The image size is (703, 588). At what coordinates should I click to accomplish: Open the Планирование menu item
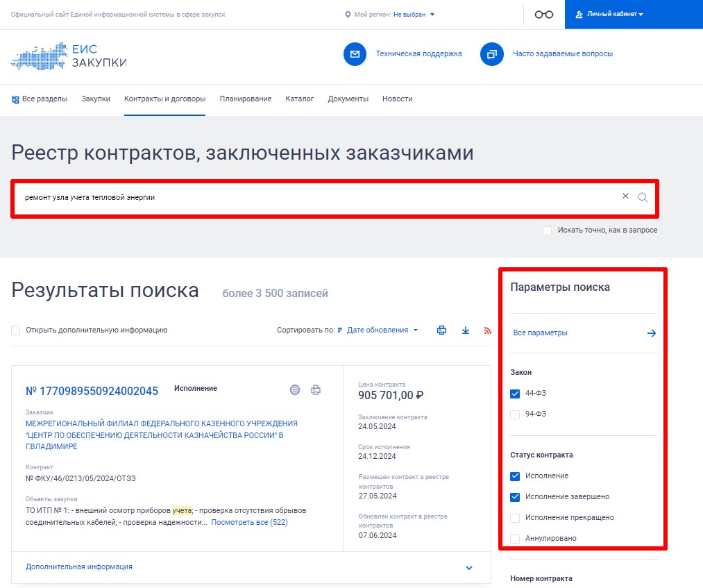(245, 99)
